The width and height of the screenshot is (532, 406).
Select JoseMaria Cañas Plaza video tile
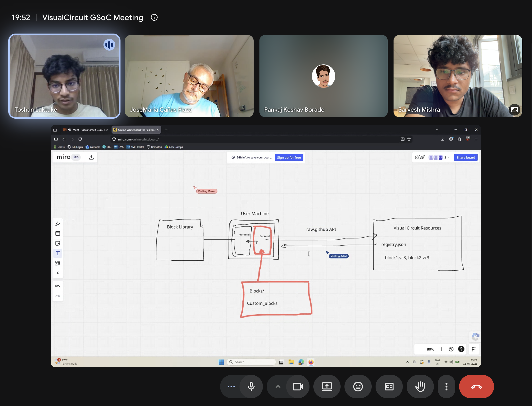coord(189,76)
